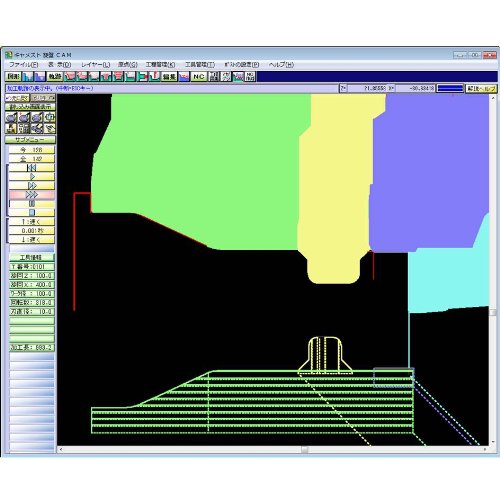
Task: Open the 原点(G) menu
Action: [128, 65]
